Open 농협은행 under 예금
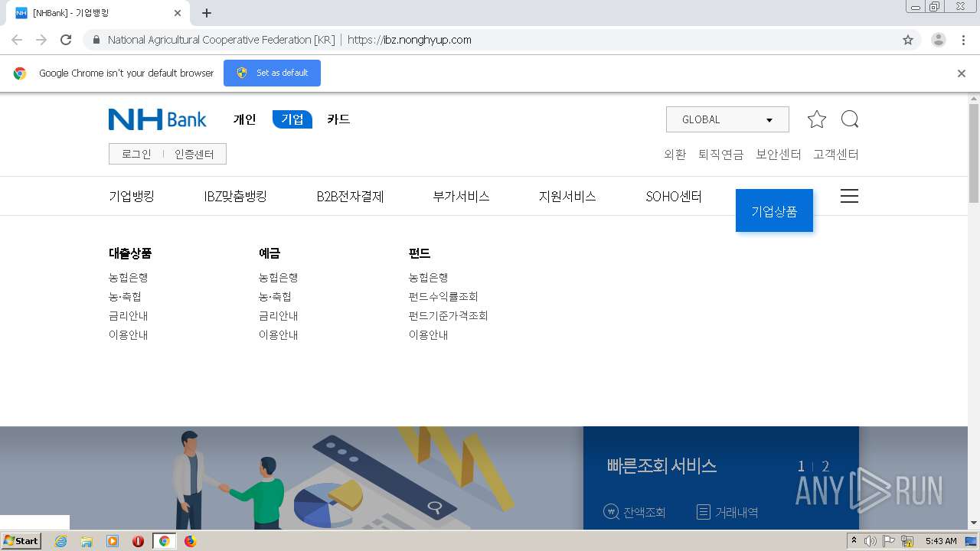980x551 pixels. click(x=279, y=277)
